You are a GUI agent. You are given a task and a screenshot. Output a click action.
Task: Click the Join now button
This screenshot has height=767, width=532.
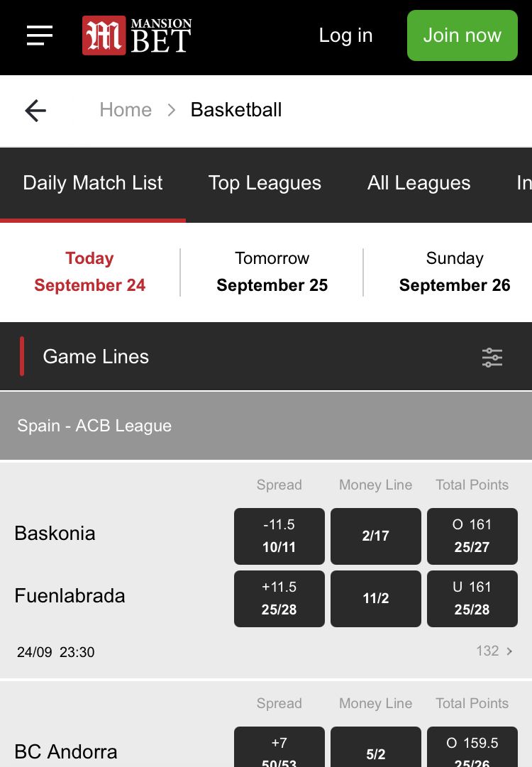462,35
